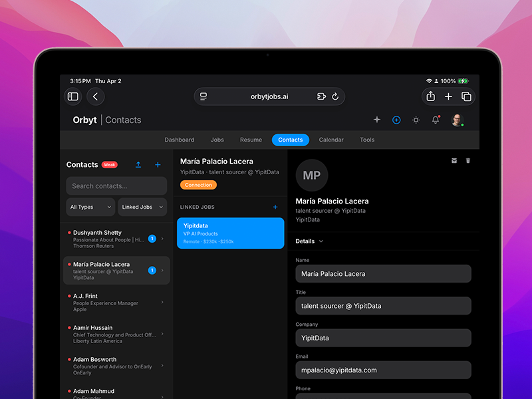
Task: Expand Dushyanth Shetty row chevron
Action: [162, 239]
